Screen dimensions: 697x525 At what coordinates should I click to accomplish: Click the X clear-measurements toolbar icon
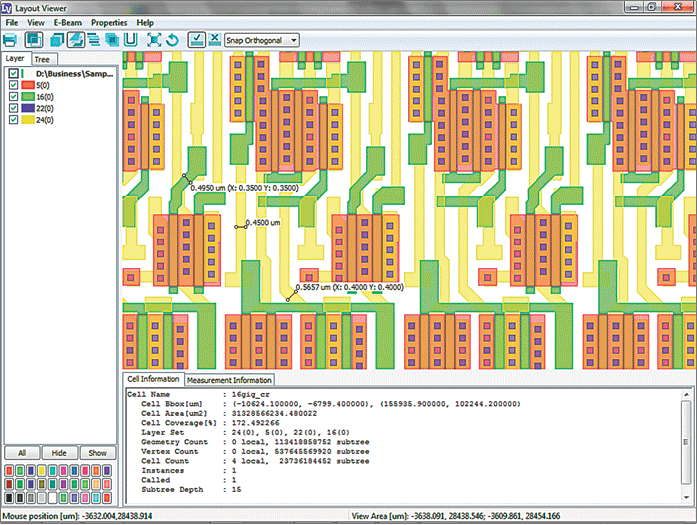[x=214, y=39]
